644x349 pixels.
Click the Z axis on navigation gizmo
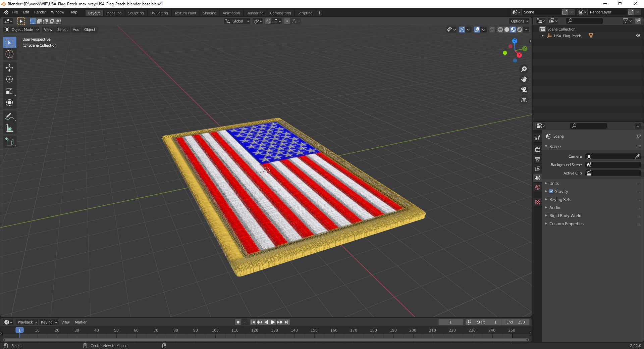[515, 41]
